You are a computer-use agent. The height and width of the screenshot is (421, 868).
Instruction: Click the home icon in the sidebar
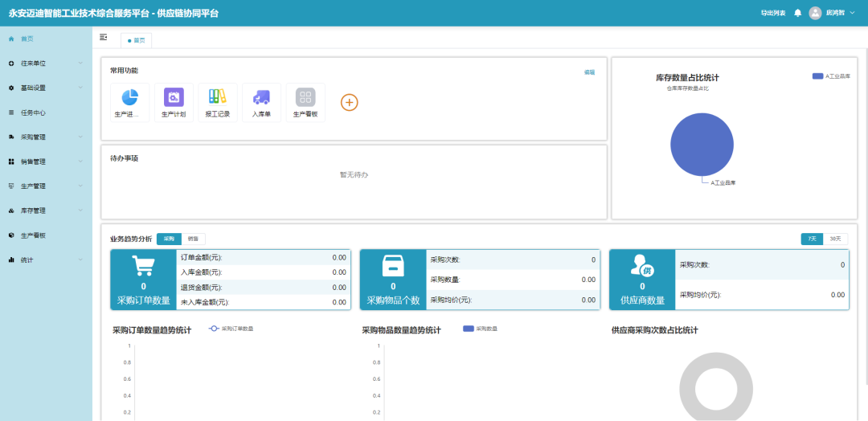point(11,39)
